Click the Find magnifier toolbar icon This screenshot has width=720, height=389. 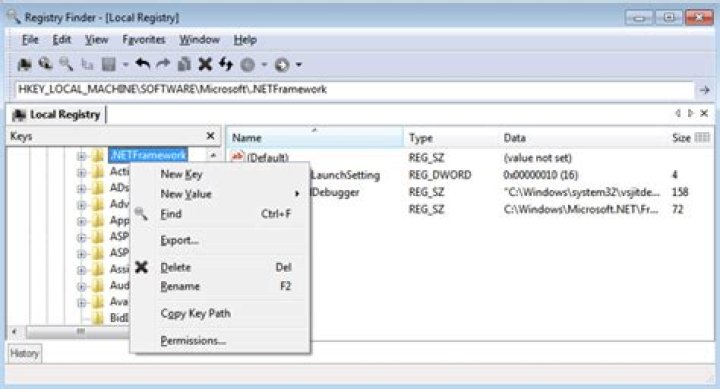pos(66,64)
